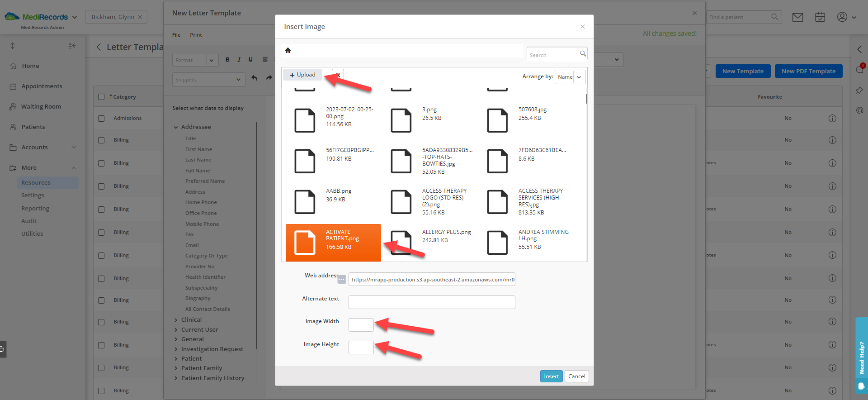The height and width of the screenshot is (400, 868).
Task: Tick the Admissions row checkbox
Action: tap(101, 119)
